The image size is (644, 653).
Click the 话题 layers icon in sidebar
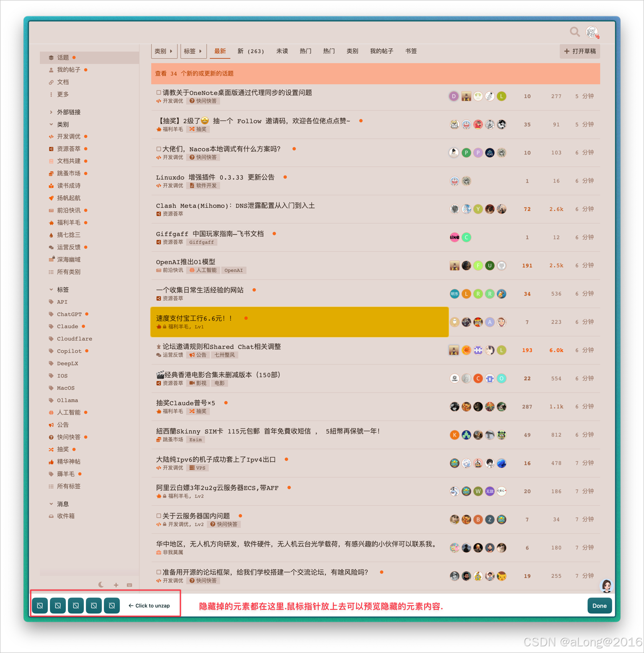[51, 57]
